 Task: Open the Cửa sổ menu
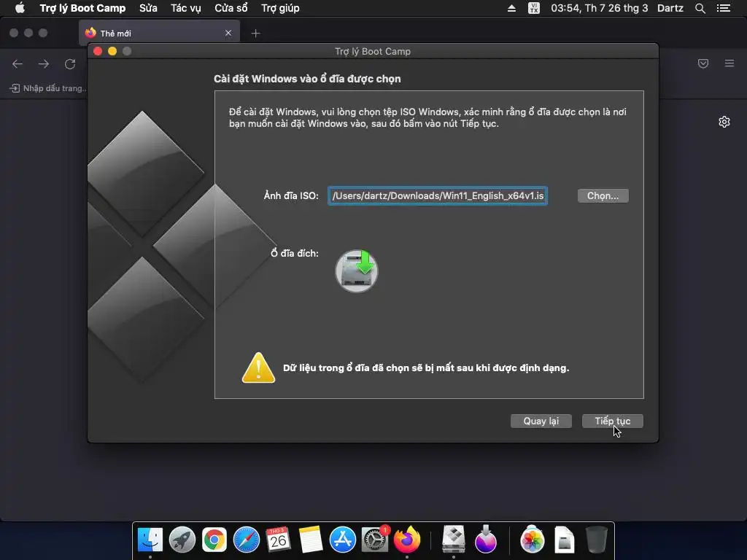(x=231, y=8)
